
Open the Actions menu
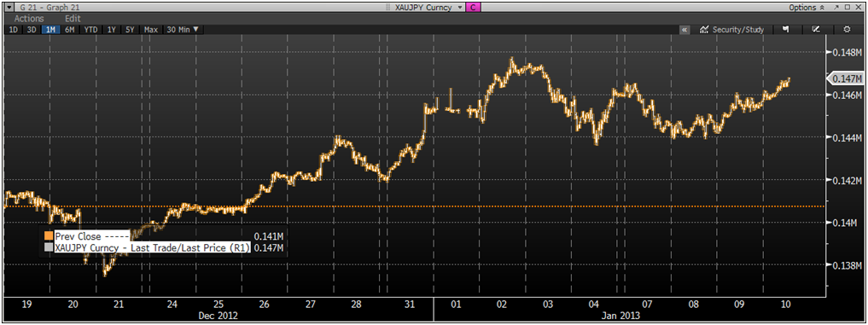pyautogui.click(x=29, y=18)
